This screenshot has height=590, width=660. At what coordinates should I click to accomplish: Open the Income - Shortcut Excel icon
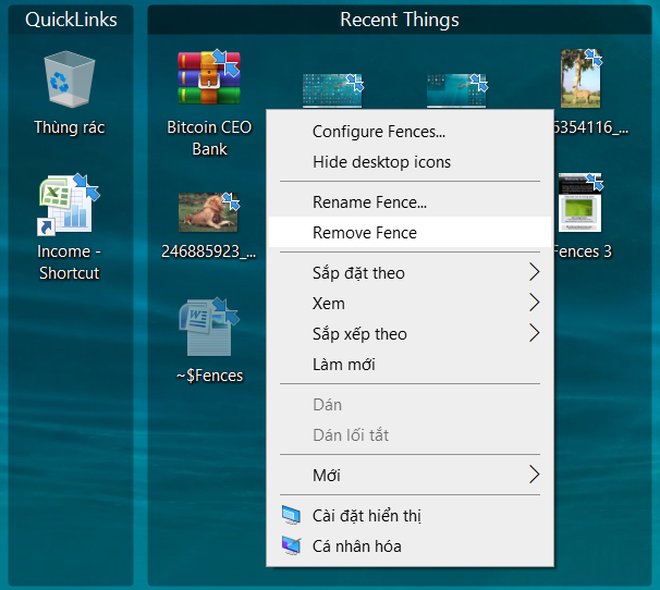coord(69,204)
